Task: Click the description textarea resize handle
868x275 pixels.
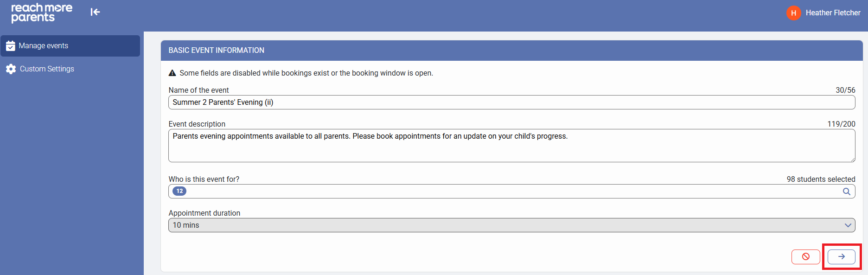Action: click(852, 159)
